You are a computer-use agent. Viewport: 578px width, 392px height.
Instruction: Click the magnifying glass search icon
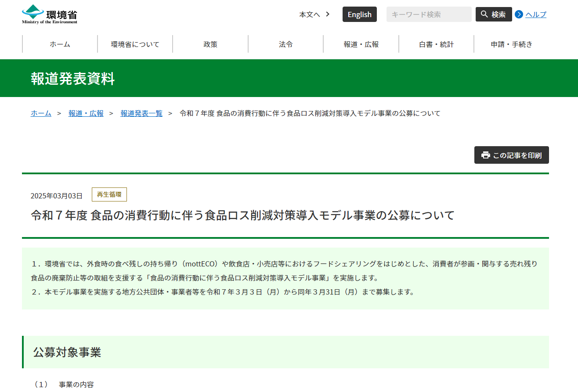click(484, 14)
